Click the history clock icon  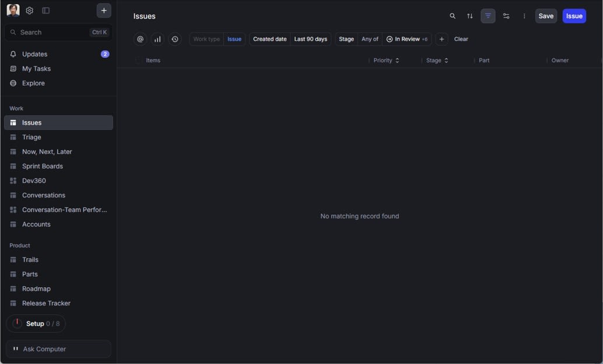[x=175, y=39]
